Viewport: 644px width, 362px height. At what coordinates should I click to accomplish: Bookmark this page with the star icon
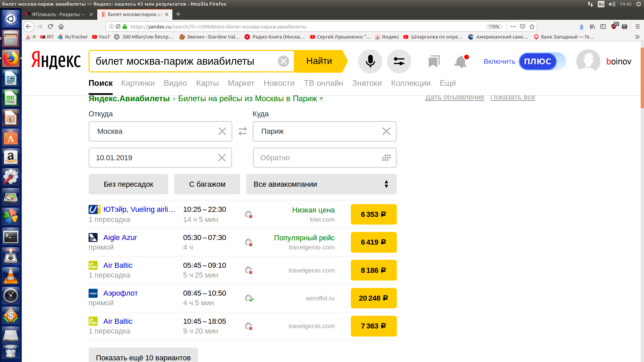532,26
